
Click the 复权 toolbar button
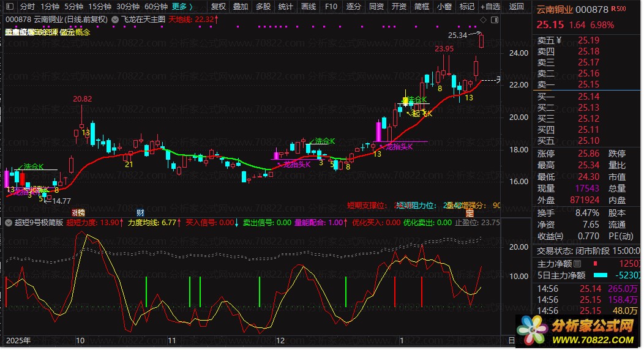click(218, 7)
